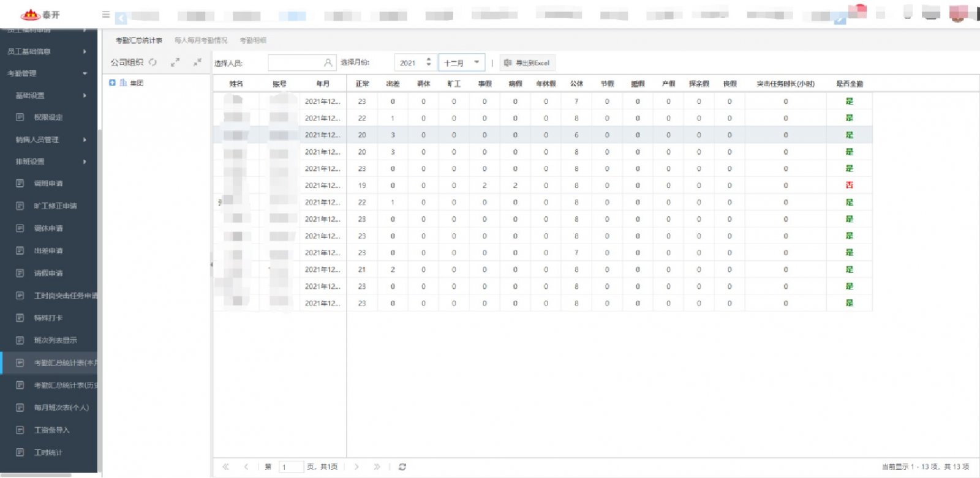Sort the table by 正常 column header
The height and width of the screenshot is (478, 980).
point(362,84)
